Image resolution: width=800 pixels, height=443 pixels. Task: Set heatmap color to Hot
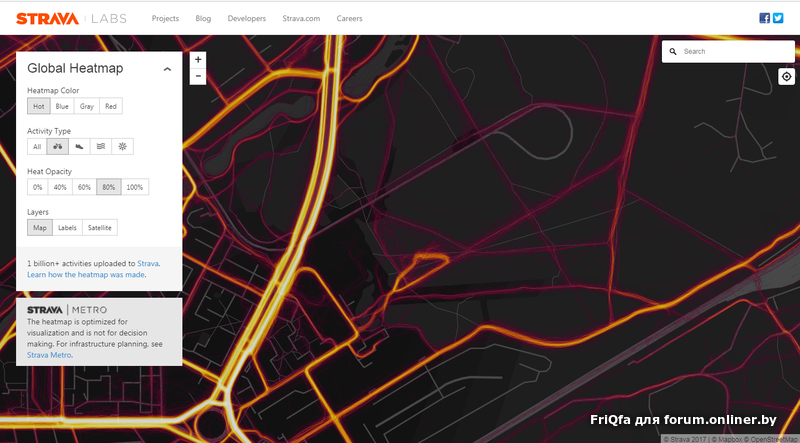pyautogui.click(x=39, y=106)
